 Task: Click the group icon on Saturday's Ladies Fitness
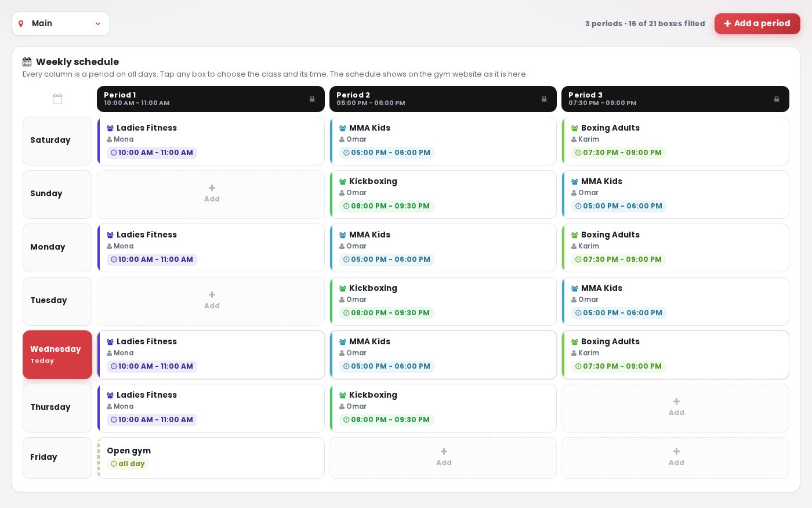[x=110, y=128]
